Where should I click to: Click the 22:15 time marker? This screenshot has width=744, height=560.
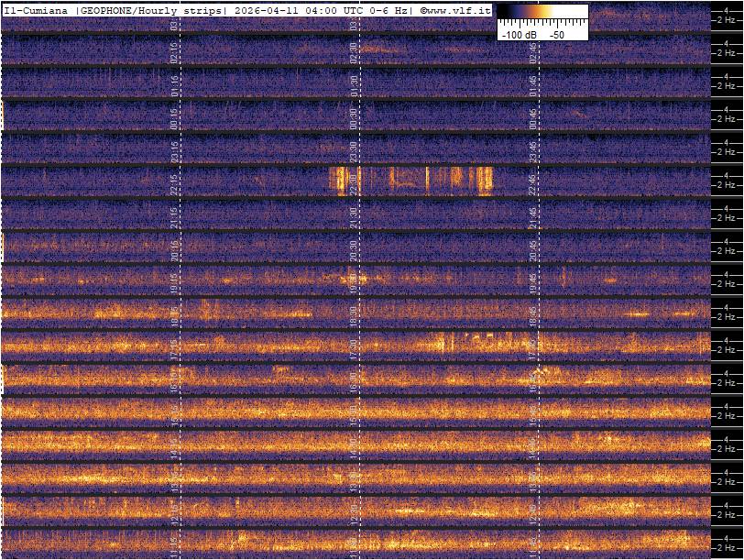[175, 183]
